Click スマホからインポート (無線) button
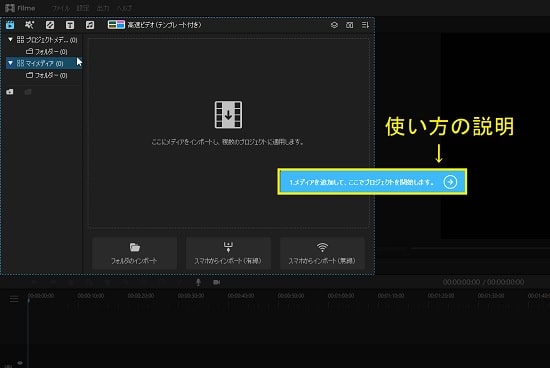 tap(322, 253)
